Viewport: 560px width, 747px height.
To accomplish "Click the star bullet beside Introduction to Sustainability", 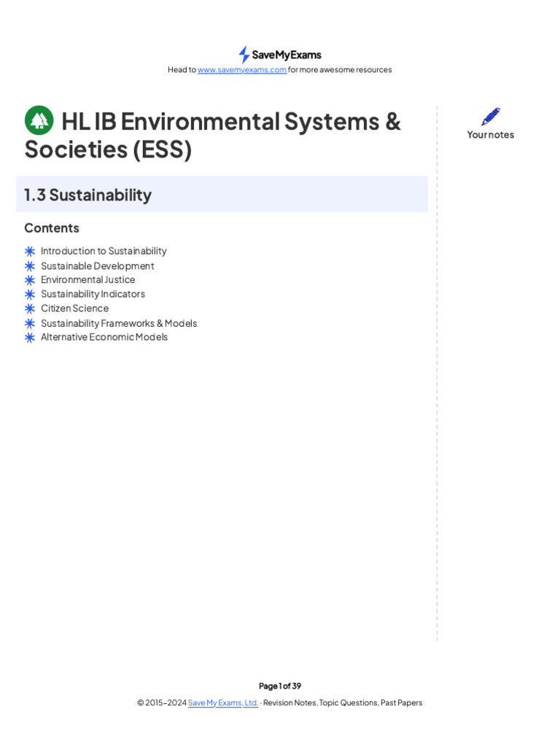I will pyautogui.click(x=30, y=251).
